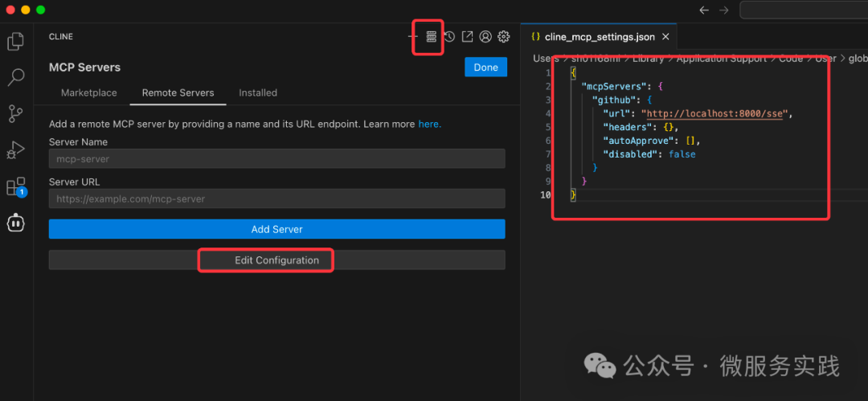The height and width of the screenshot is (401, 868).
Task: Click the "github" key in JSON
Action: (x=614, y=100)
